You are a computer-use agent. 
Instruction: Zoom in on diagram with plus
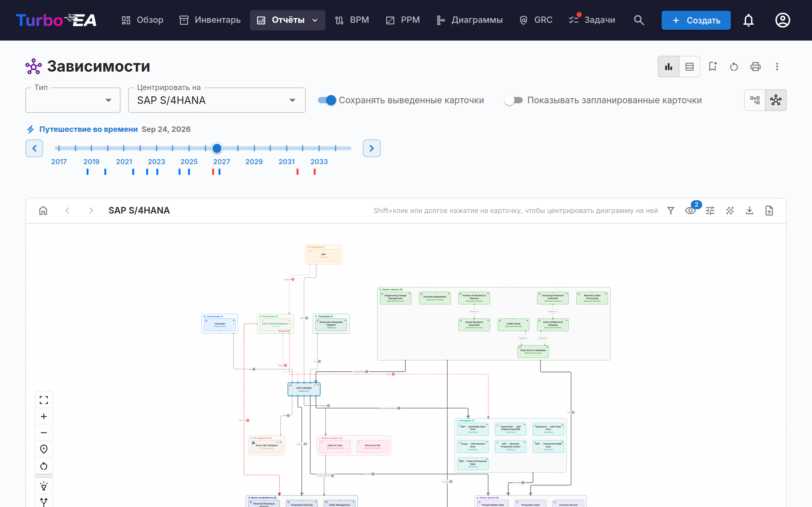coord(44,416)
